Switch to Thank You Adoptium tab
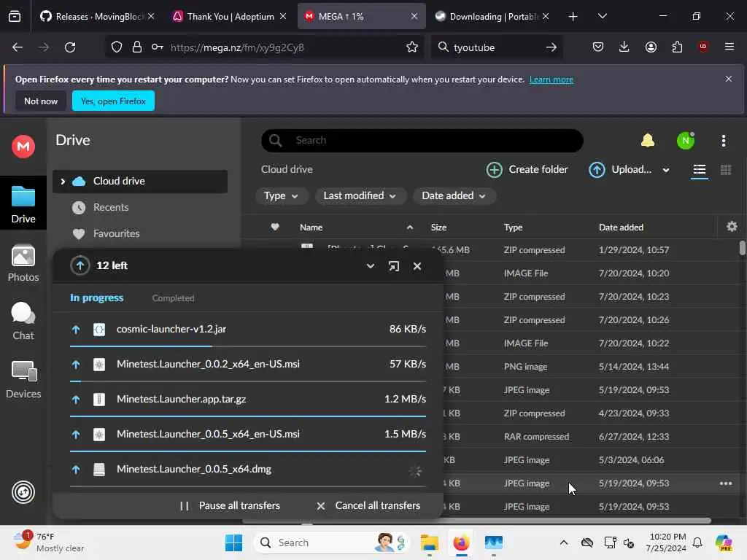This screenshot has height=560, width=747. [x=230, y=17]
